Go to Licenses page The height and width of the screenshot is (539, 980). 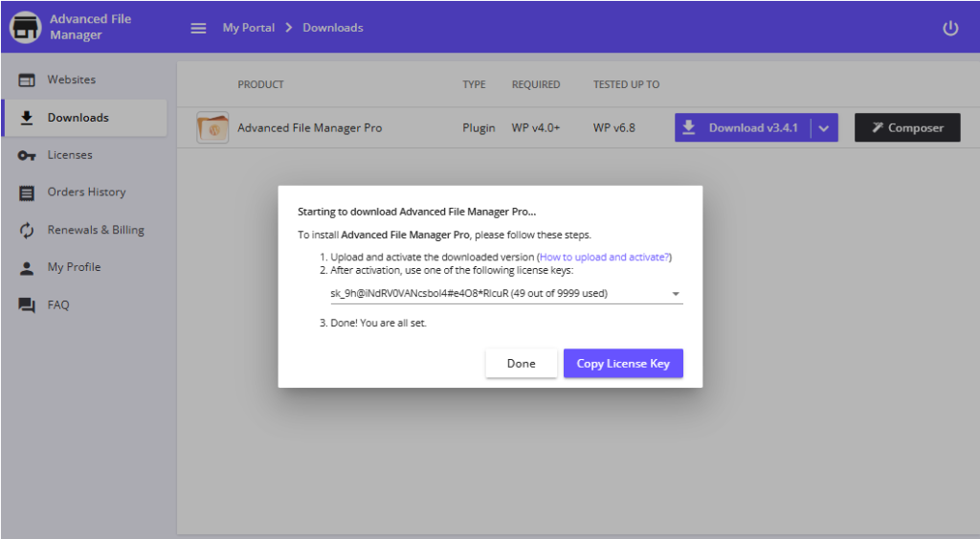[84, 155]
